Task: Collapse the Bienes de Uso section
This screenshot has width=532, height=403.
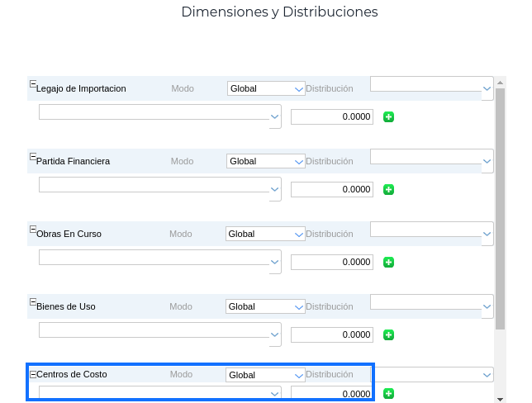Action: tap(33, 302)
